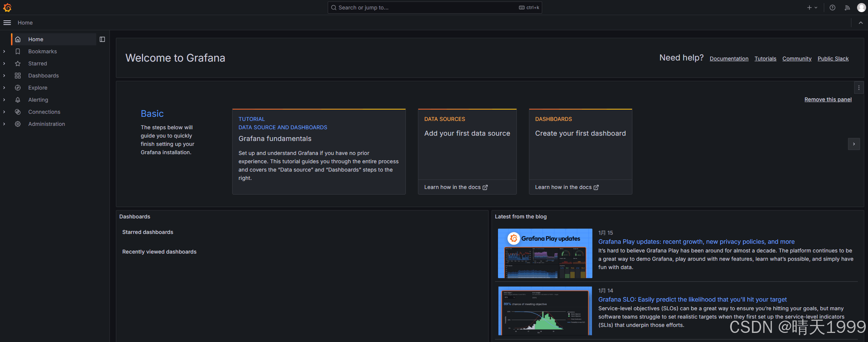This screenshot has width=868, height=342.
Task: Click the search magnifier icon
Action: [334, 8]
